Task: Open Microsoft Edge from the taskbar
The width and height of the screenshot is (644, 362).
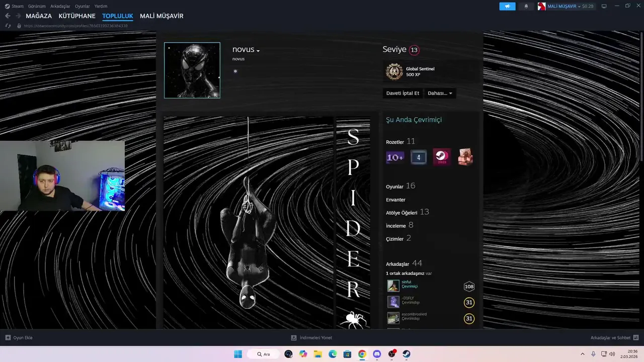Action: click(x=333, y=354)
